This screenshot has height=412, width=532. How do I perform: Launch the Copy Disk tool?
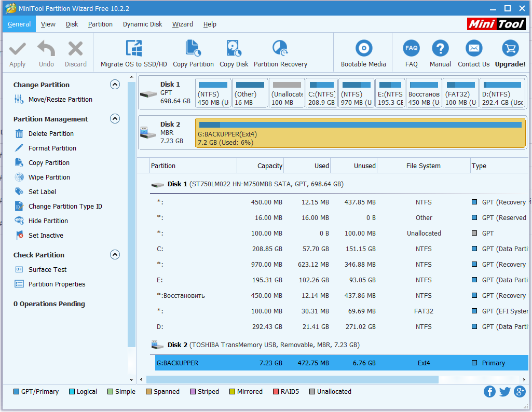click(234, 49)
